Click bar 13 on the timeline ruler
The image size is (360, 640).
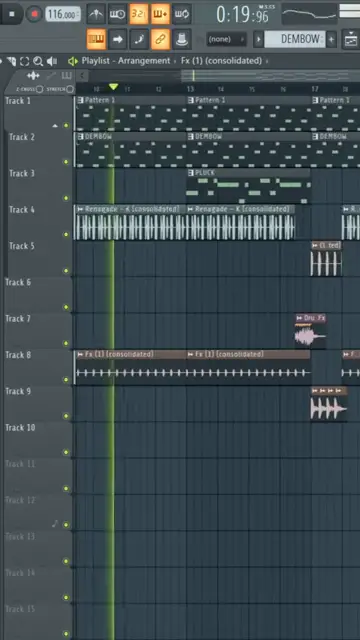point(190,89)
